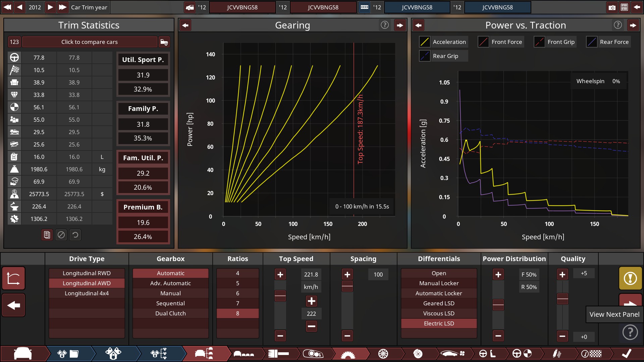Jump trim year forward with double arrow
This screenshot has height=362, width=644.
(62, 7)
